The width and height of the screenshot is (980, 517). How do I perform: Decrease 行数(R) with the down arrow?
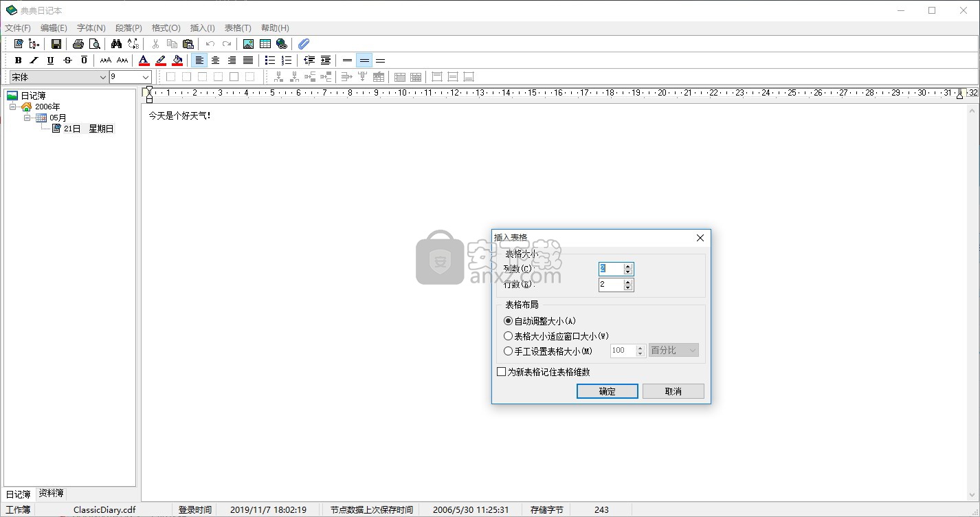pos(627,287)
